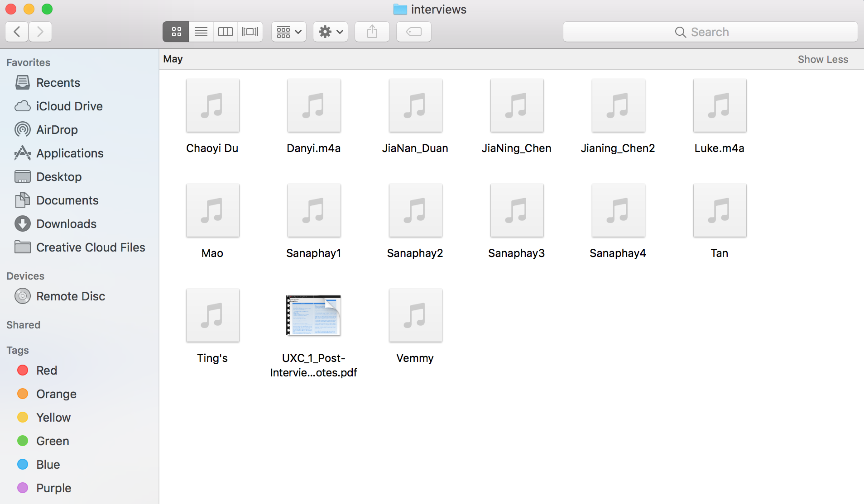
Task: Select Remote Disc under Devices
Action: click(79, 296)
